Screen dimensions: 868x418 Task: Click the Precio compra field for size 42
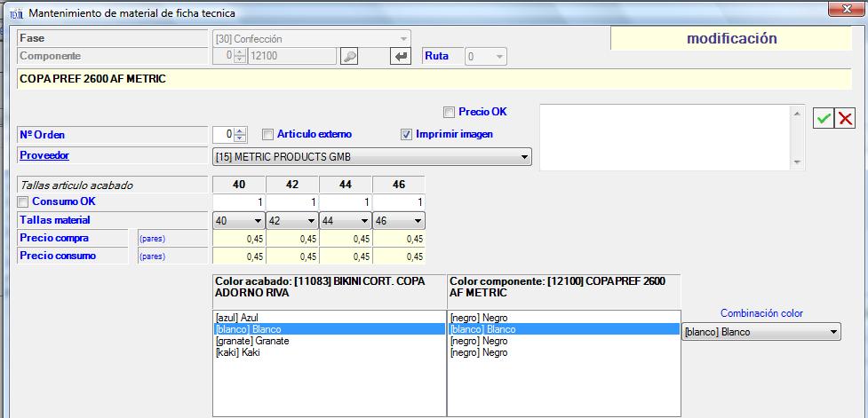click(x=291, y=238)
